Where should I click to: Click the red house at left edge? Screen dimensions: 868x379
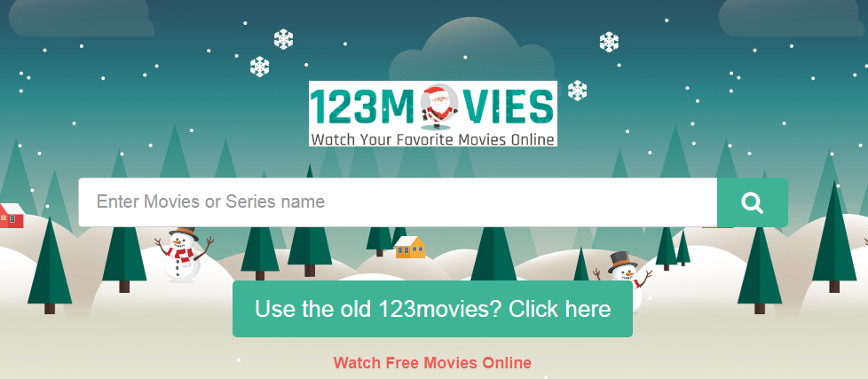click(x=12, y=216)
